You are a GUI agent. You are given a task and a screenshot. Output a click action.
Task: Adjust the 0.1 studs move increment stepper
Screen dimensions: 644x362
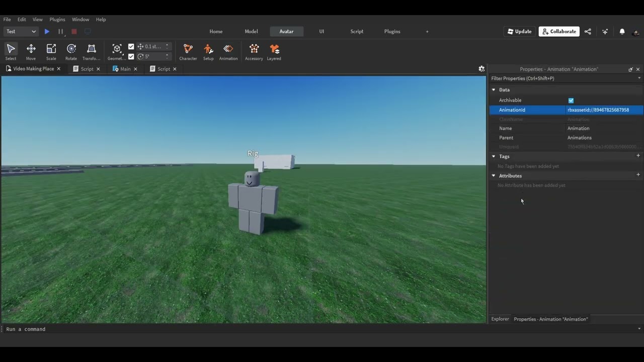pyautogui.click(x=167, y=46)
